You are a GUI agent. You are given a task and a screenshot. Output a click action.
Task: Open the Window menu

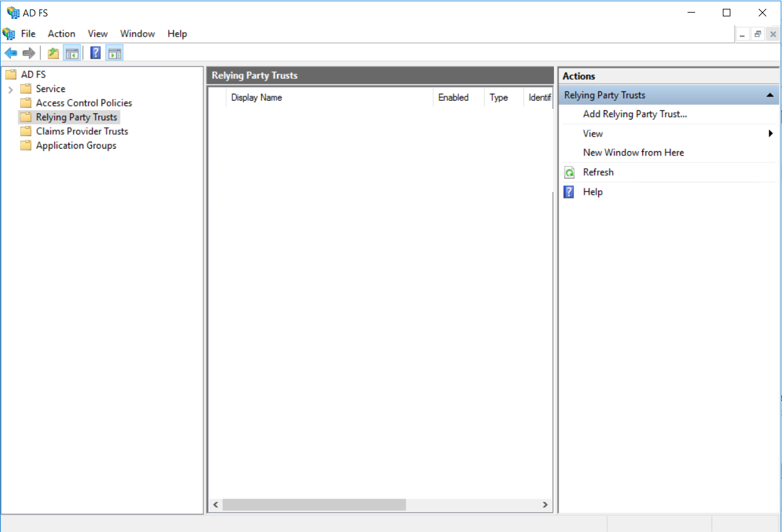(x=137, y=34)
